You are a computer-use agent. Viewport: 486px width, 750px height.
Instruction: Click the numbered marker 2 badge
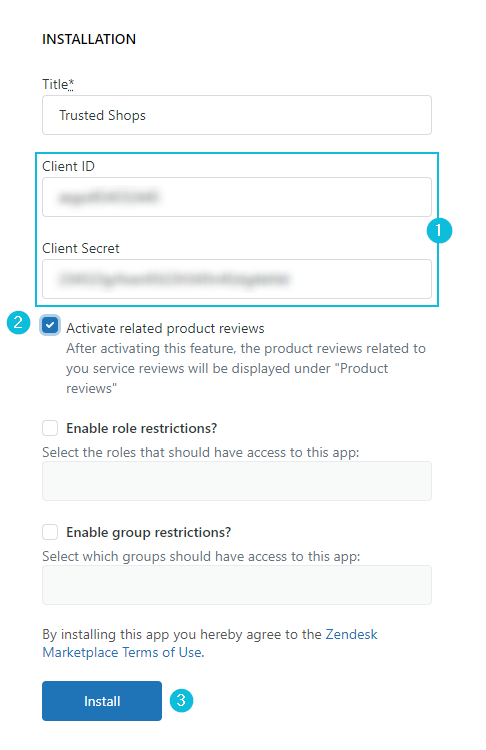[18, 322]
